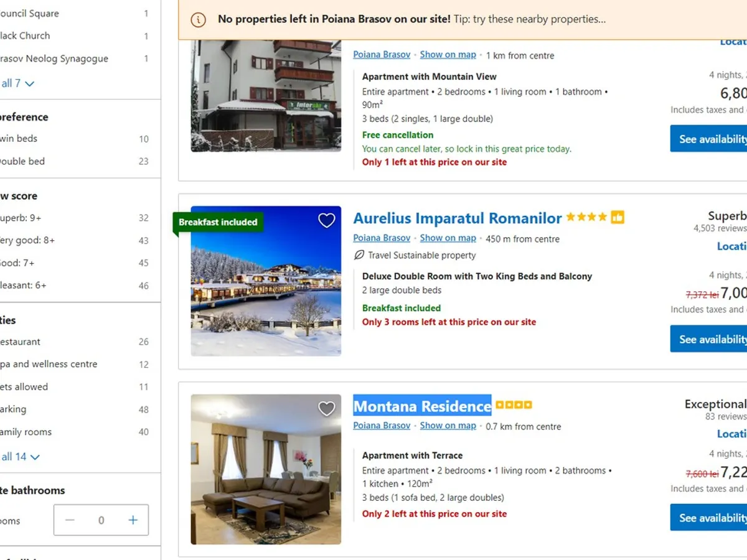Click Show on map for Montana Residence
The image size is (747, 560).
[x=448, y=426]
